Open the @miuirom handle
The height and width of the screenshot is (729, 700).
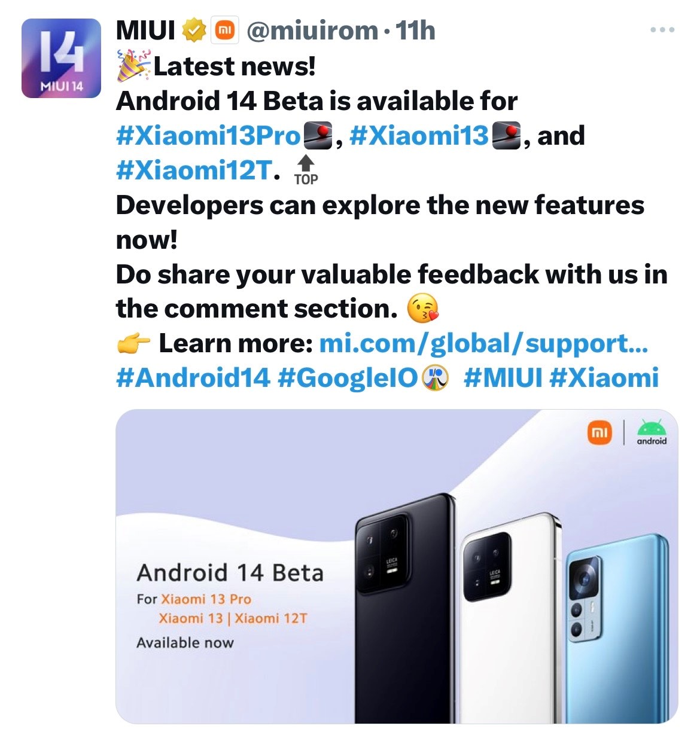pyautogui.click(x=312, y=30)
